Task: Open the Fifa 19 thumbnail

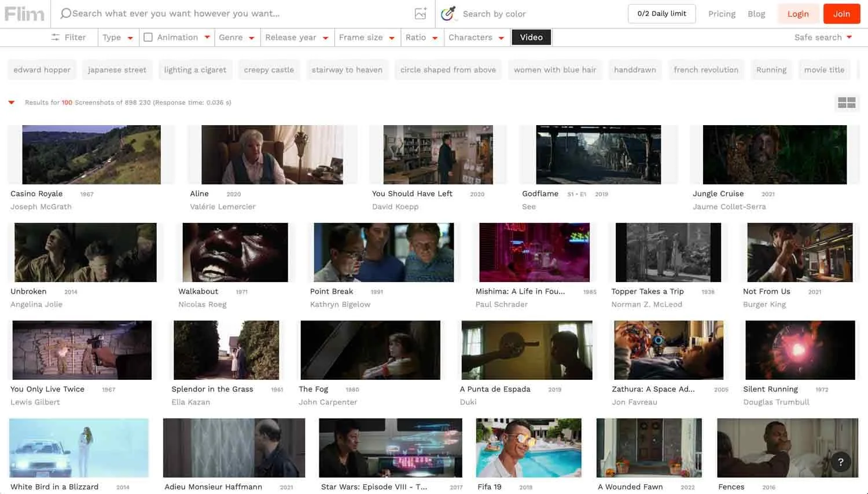Action: pyautogui.click(x=529, y=448)
